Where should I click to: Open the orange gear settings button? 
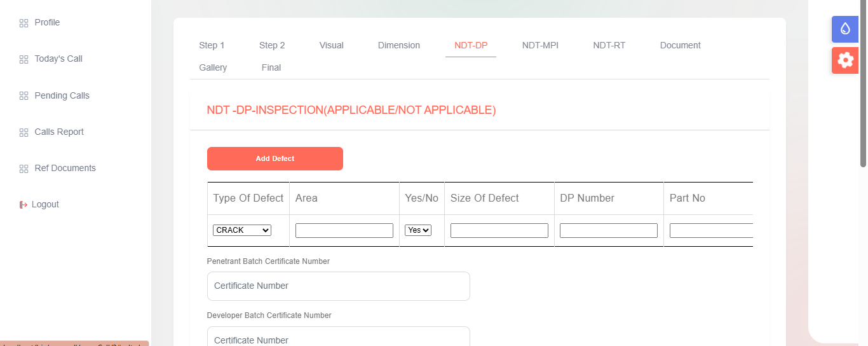click(x=844, y=60)
